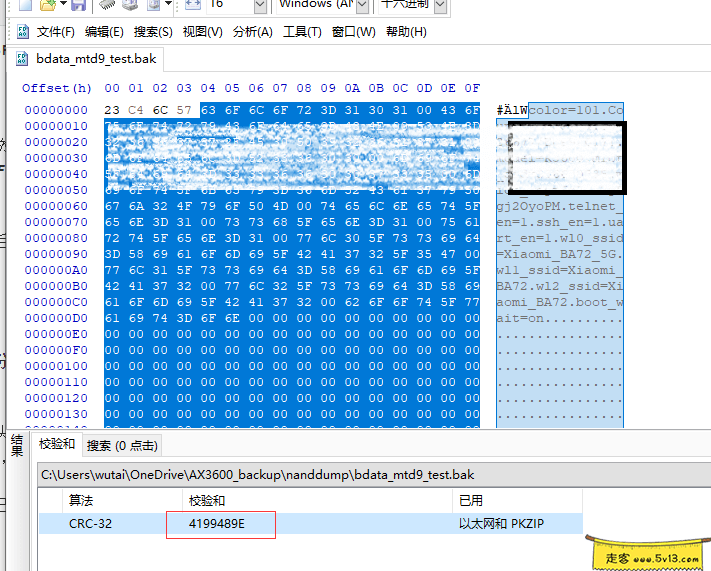Click checksum value 4199489E

click(217, 524)
